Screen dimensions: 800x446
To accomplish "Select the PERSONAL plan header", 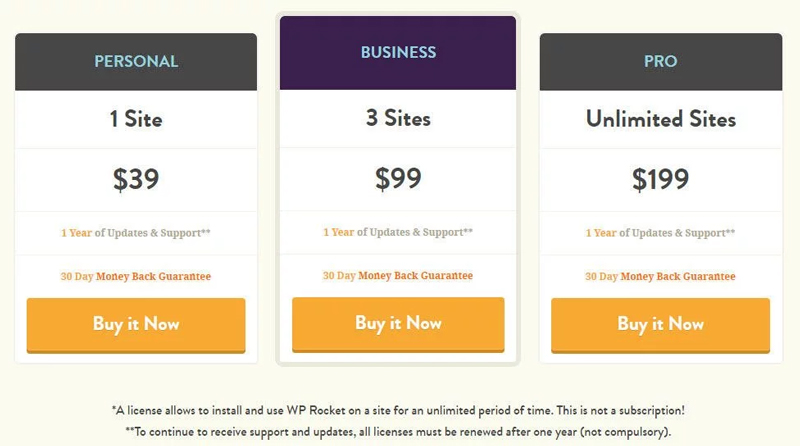I will (x=136, y=62).
